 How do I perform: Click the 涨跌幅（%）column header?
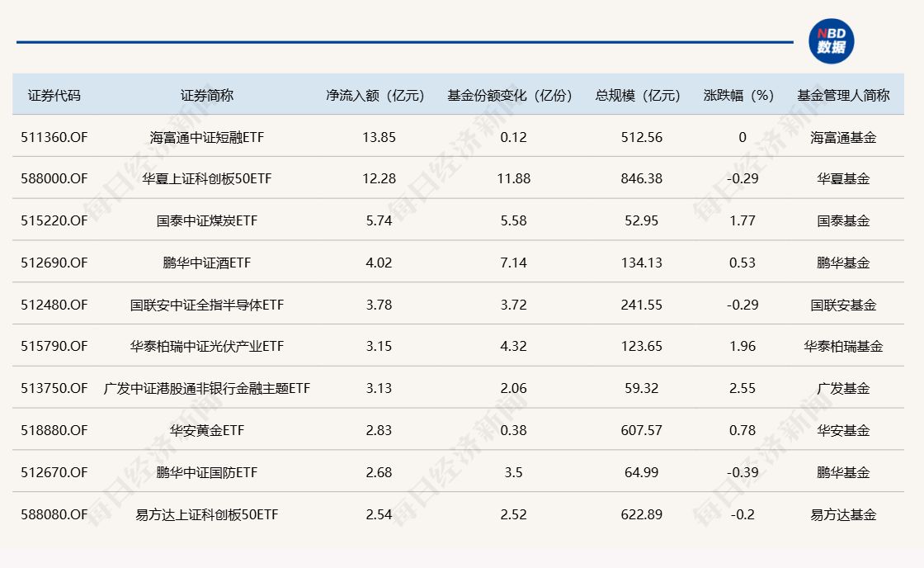pos(738,95)
